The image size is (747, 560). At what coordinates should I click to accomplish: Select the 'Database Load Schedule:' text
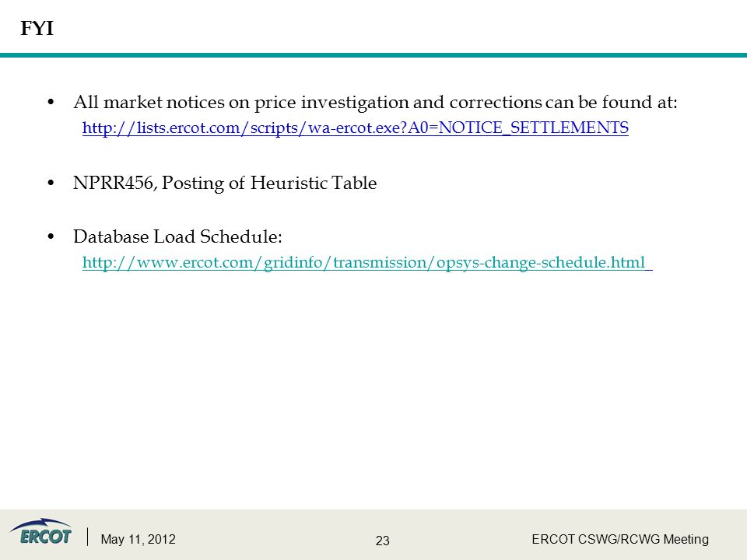(x=177, y=236)
